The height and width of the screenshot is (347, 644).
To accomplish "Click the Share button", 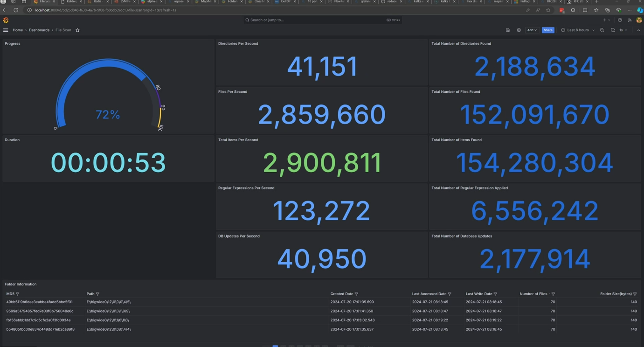I will pos(548,30).
